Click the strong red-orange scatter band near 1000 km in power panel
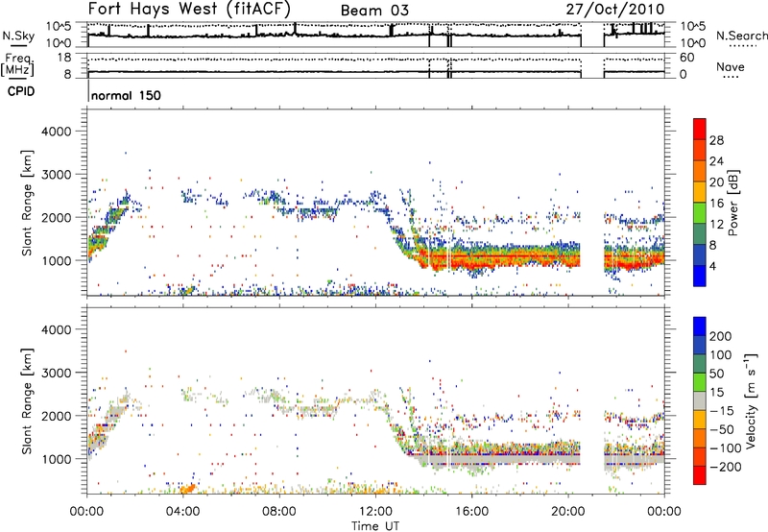768x532 pixels. click(499, 257)
